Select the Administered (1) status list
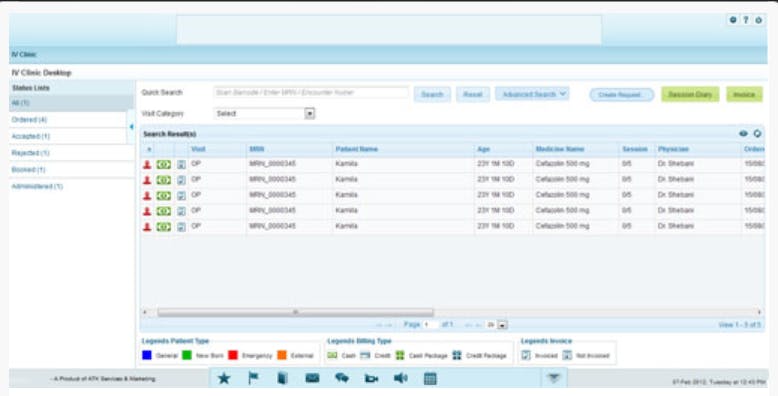 coord(71,187)
